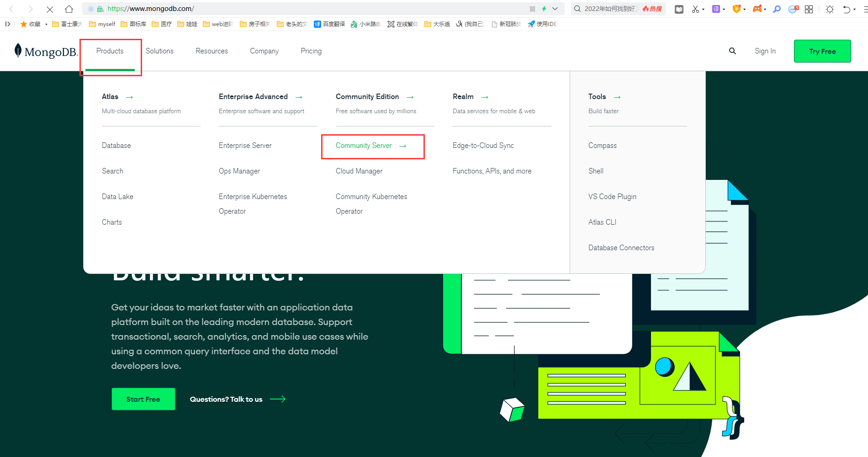Open the 百度翻译 bookmark

pos(329,24)
